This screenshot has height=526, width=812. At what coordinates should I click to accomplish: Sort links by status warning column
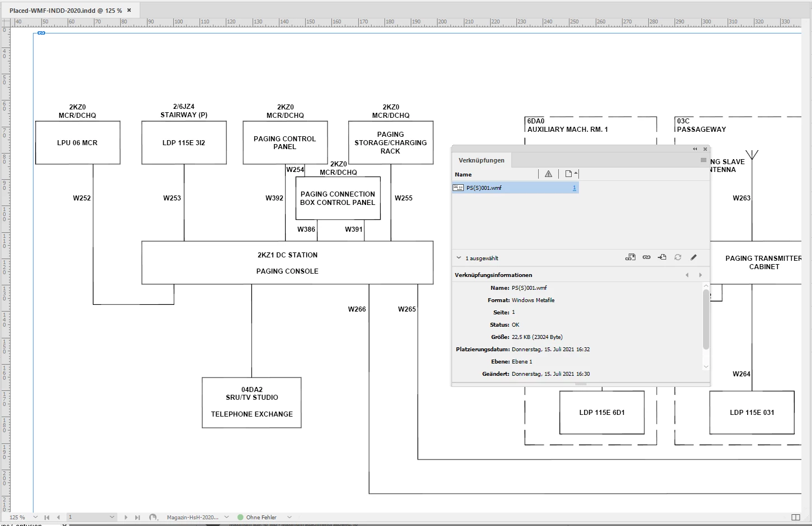[x=548, y=174]
